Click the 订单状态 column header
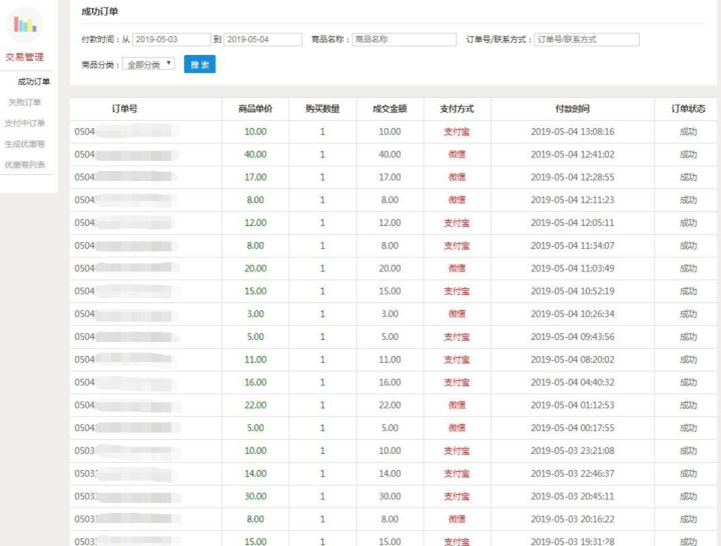This screenshot has height=546, width=721. pyautogui.click(x=688, y=109)
